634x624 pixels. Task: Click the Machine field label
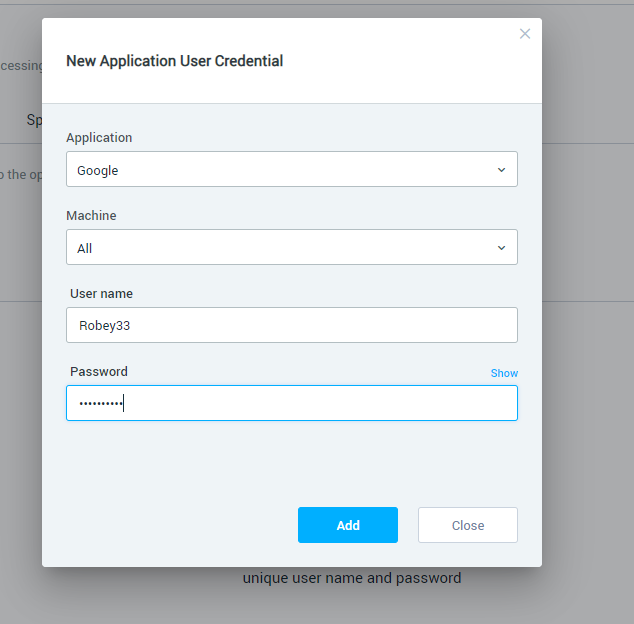(x=91, y=216)
